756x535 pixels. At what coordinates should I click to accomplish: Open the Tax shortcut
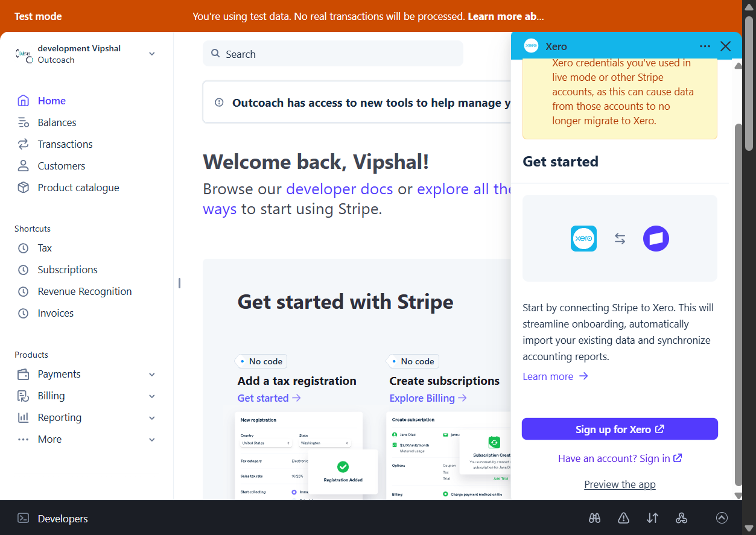pyautogui.click(x=45, y=248)
